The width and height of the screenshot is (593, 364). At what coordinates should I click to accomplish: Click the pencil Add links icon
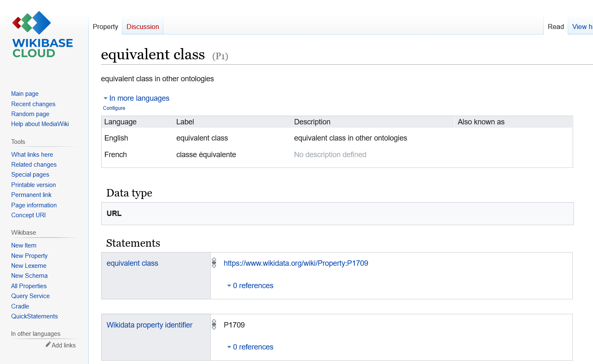pyautogui.click(x=48, y=345)
